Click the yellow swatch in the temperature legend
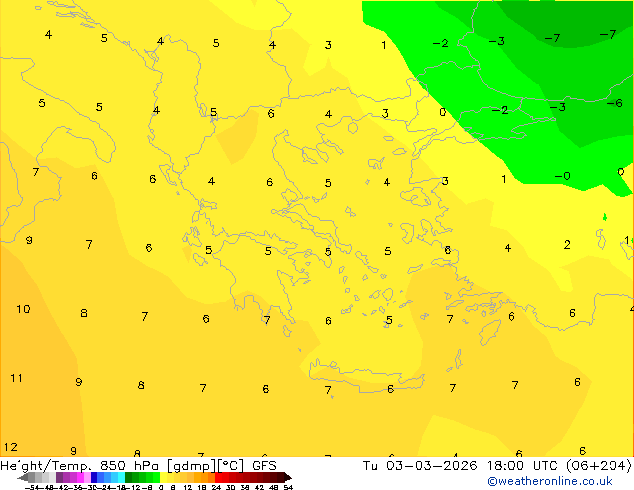 pos(163,478)
